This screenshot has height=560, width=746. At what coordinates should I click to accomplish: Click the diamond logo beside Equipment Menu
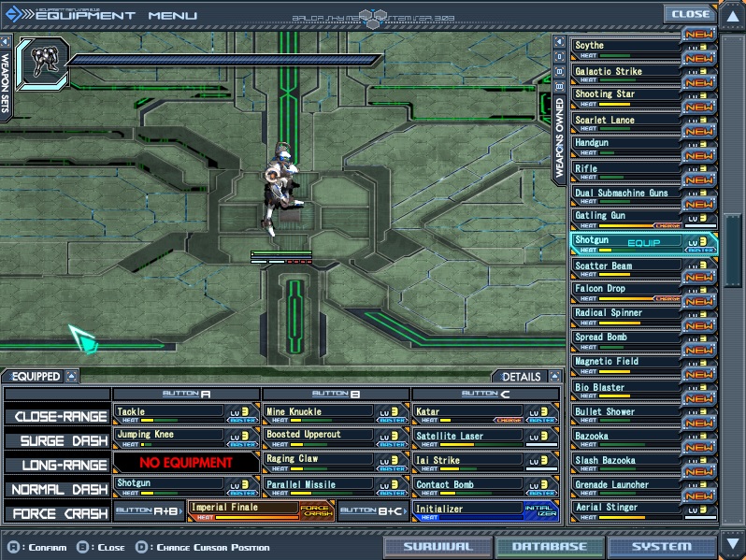(13, 14)
